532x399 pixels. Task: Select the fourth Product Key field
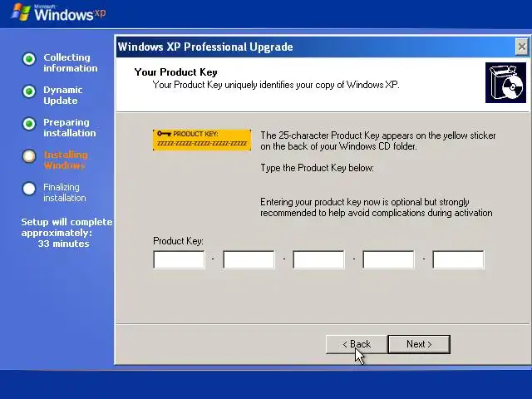[388, 259]
